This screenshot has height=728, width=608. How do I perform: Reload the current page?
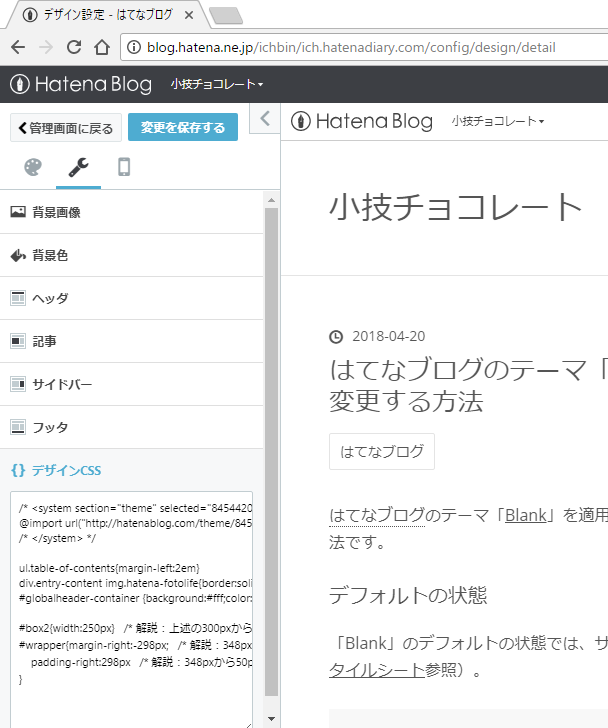pos(74,47)
